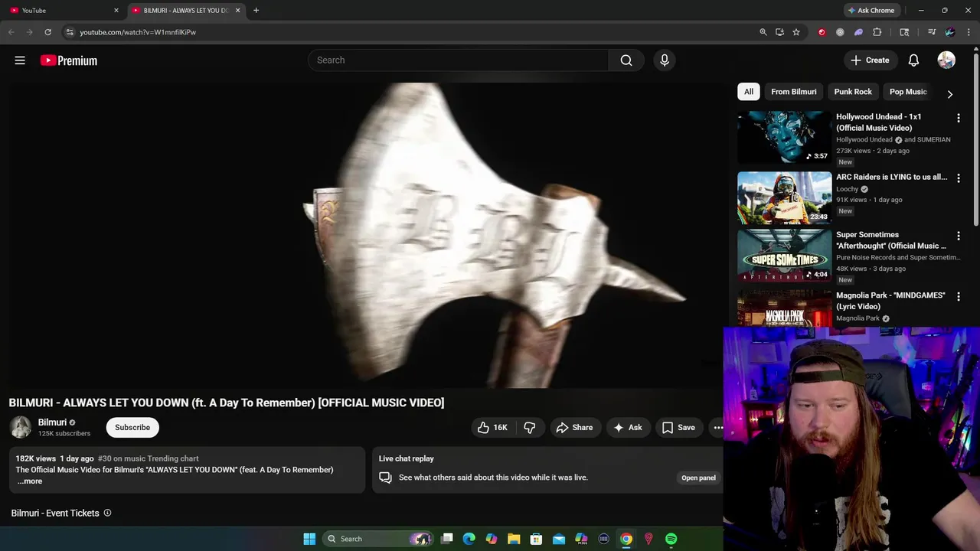Image resolution: width=980 pixels, height=551 pixels.
Task: Like the video with 16K likes
Action: [x=492, y=428]
